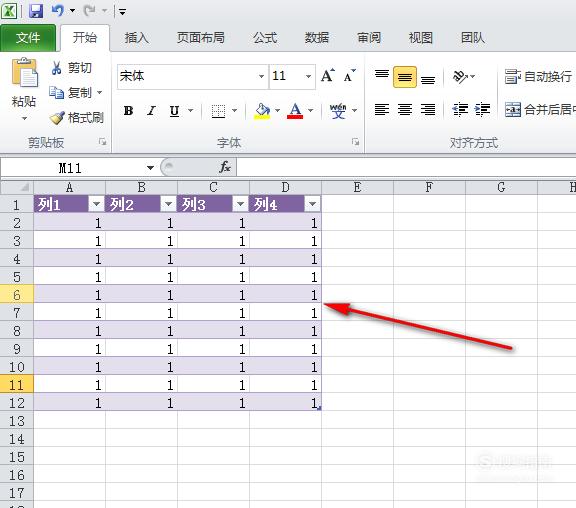Open the Undo history dropdown arrow

pyautogui.click(x=72, y=11)
